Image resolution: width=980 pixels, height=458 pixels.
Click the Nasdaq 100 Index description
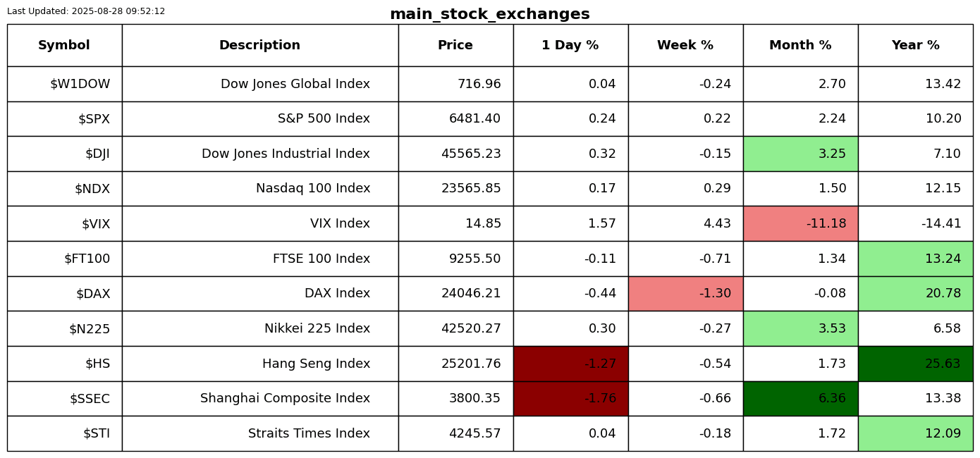tap(312, 189)
